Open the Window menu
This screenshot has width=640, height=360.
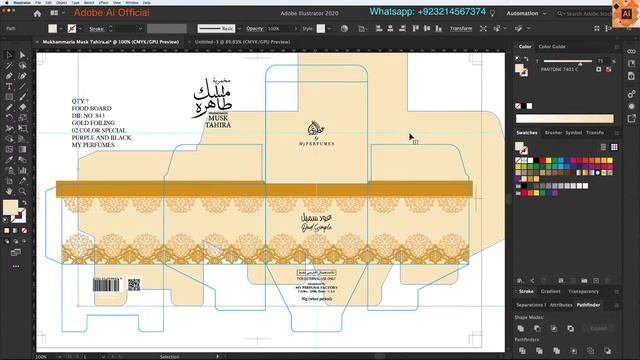click(x=132, y=2)
